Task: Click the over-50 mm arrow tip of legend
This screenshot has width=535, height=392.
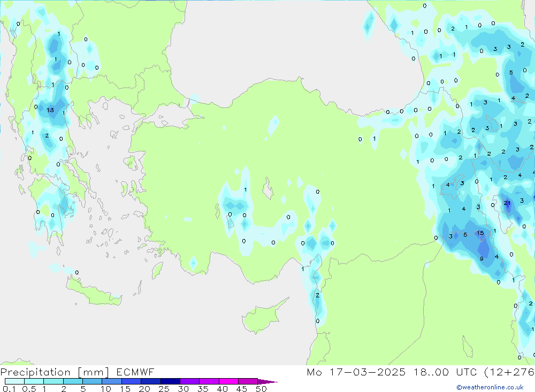Action: [x=267, y=382]
